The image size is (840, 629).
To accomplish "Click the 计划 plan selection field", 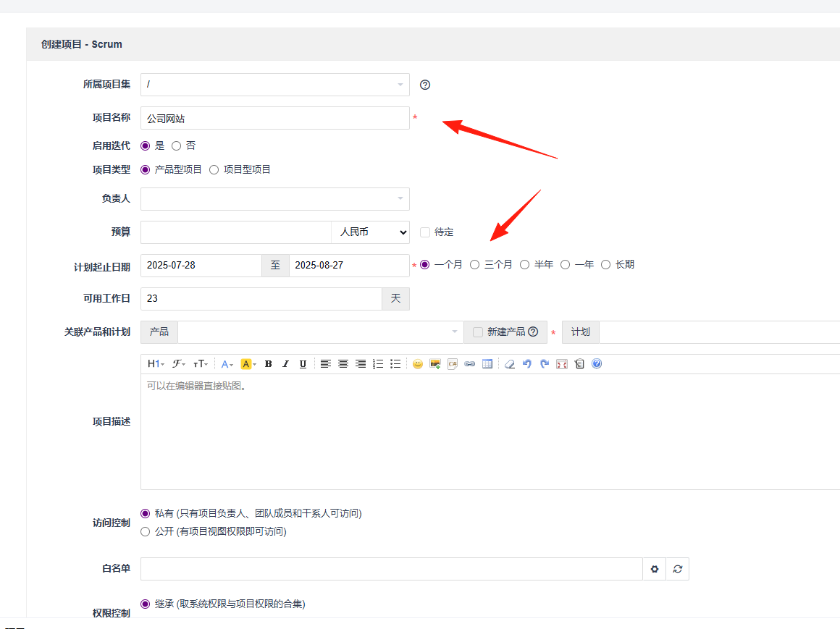I will 720,332.
